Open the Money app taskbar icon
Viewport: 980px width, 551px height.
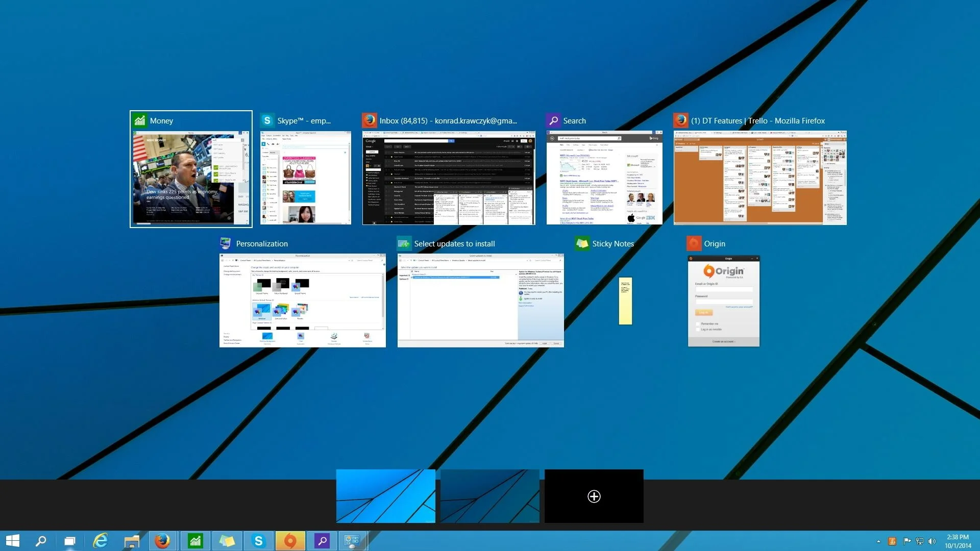(195, 541)
